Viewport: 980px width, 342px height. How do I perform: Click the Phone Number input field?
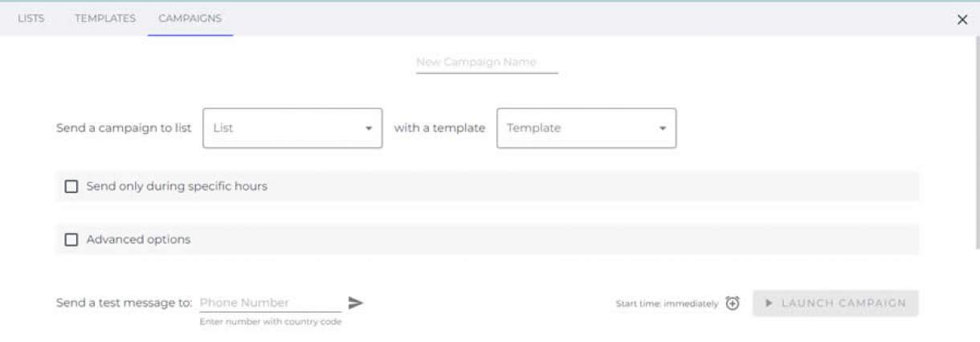269,303
